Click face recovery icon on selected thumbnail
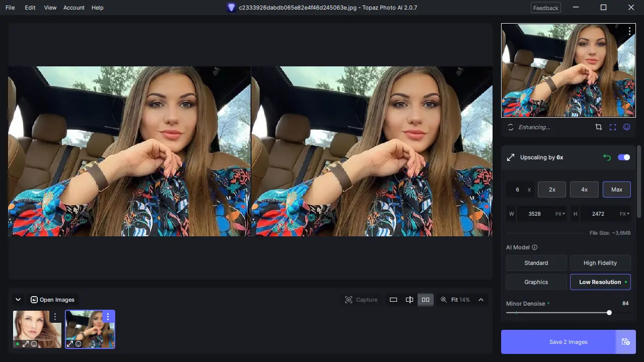 [x=78, y=344]
